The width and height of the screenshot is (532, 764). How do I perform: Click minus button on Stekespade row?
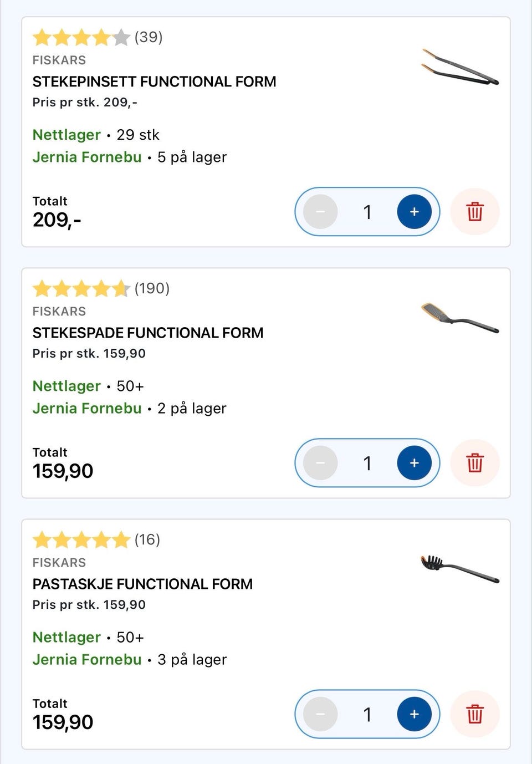tap(320, 463)
